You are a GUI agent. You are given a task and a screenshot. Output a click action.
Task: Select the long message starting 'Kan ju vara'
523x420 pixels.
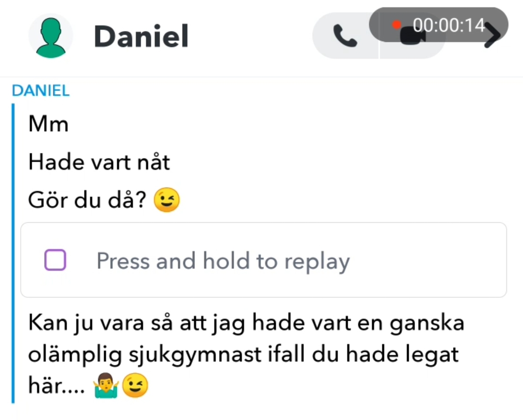pyautogui.click(x=246, y=354)
